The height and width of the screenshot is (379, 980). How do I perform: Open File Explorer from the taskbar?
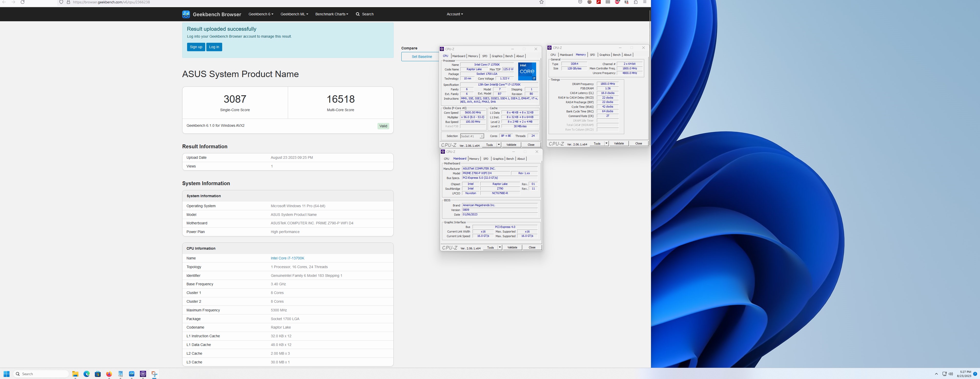(75, 374)
